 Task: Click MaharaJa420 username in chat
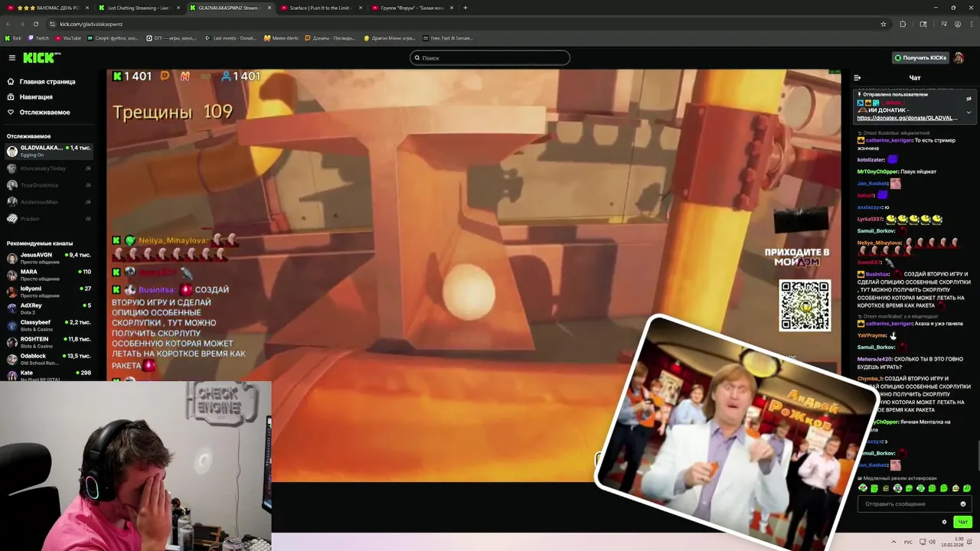tap(875, 359)
